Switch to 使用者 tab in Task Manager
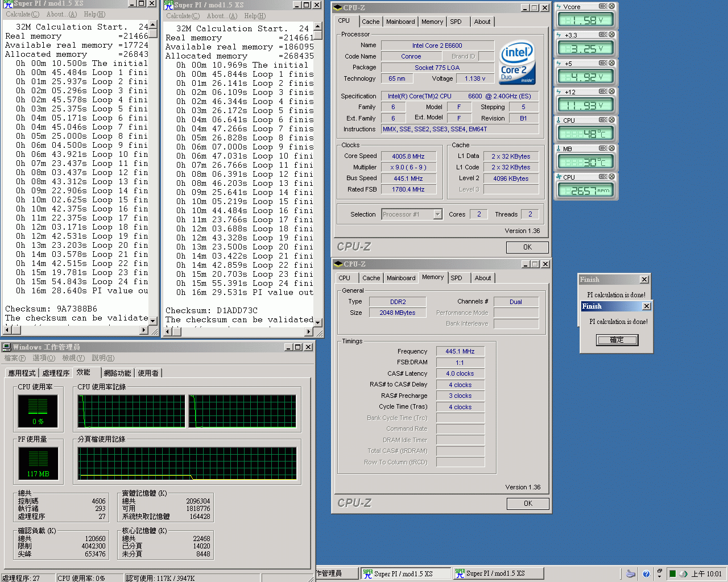Image resolution: width=728 pixels, height=582 pixels. click(148, 373)
